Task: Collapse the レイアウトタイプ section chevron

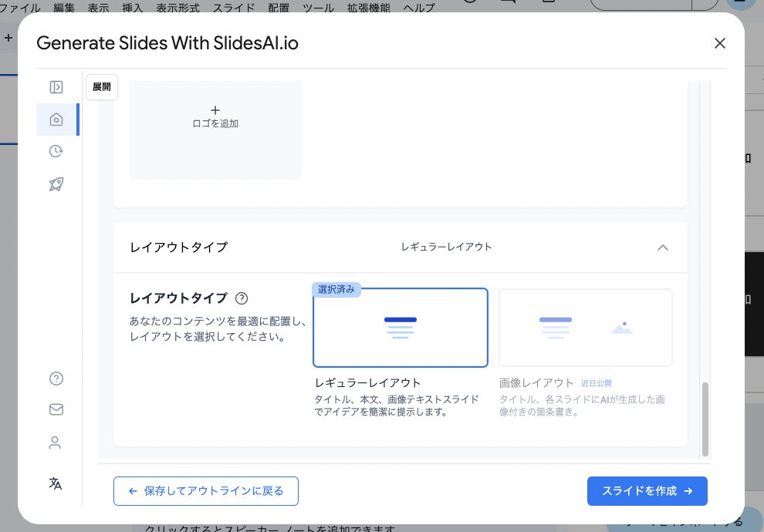Action: (662, 247)
